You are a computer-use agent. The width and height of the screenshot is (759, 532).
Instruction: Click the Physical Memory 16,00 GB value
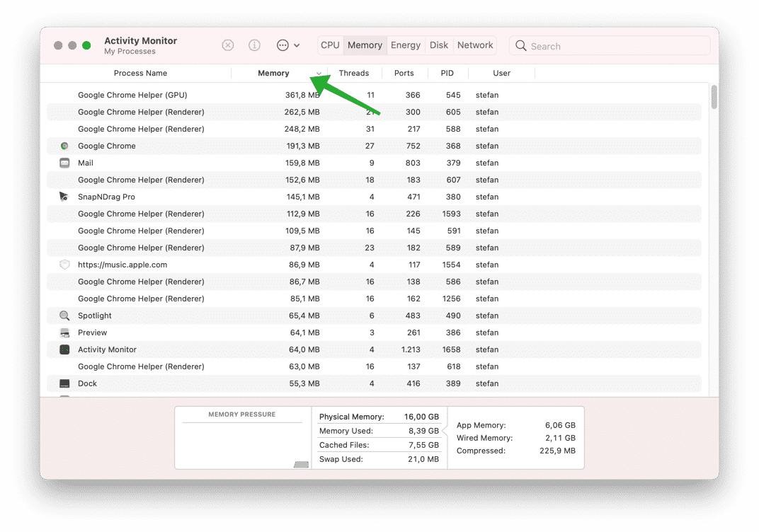pyautogui.click(x=421, y=417)
